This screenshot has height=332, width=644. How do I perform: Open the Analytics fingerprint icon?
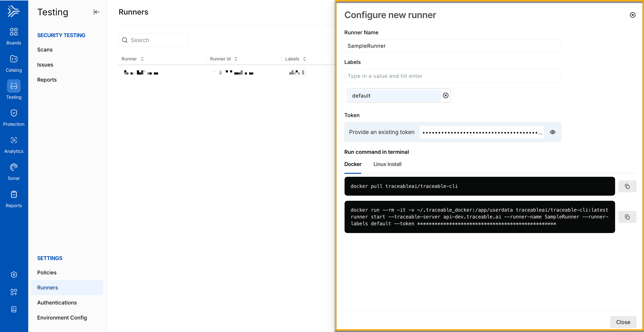[14, 140]
